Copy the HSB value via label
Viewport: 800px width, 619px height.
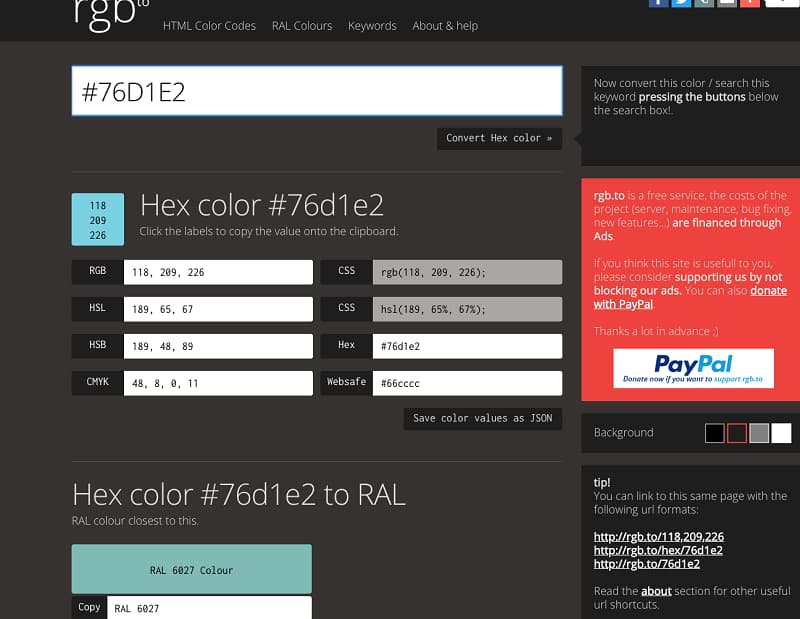[97, 345]
